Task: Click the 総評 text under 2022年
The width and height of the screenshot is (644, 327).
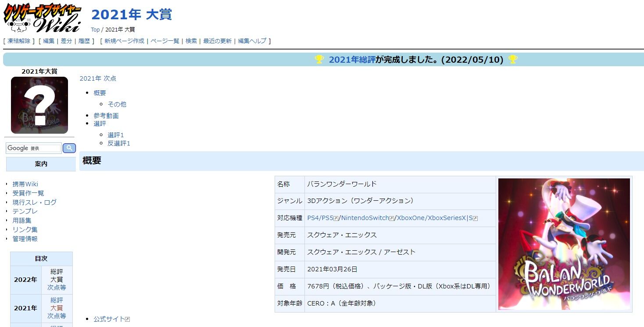Action: (x=57, y=272)
